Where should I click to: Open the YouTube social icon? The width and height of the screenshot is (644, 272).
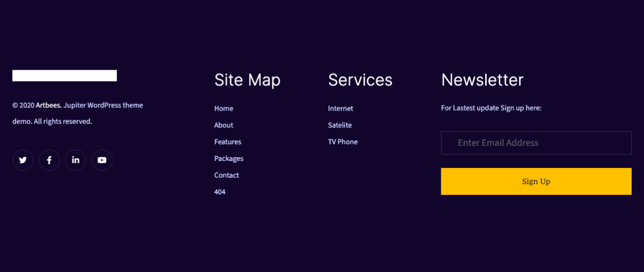pos(102,160)
